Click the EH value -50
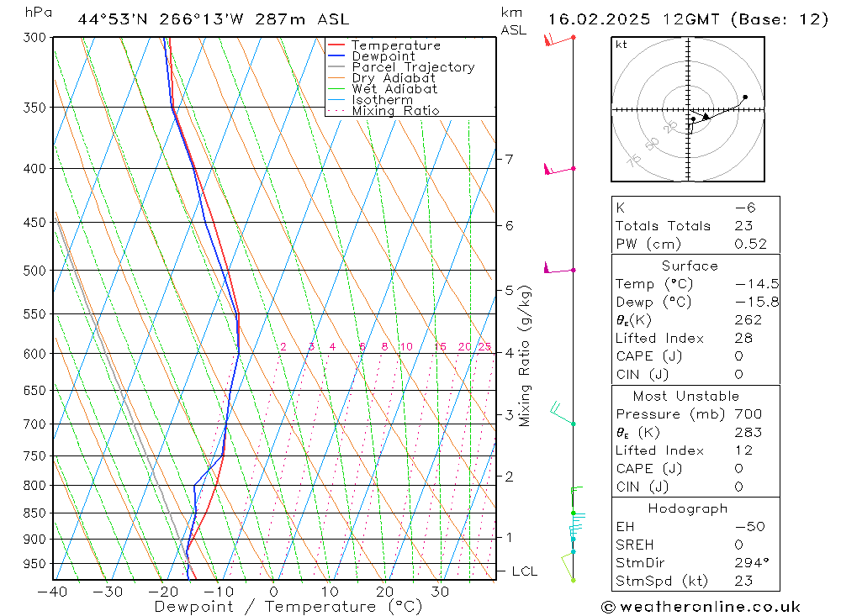Viewport: 841px width, 616px height. [750, 526]
